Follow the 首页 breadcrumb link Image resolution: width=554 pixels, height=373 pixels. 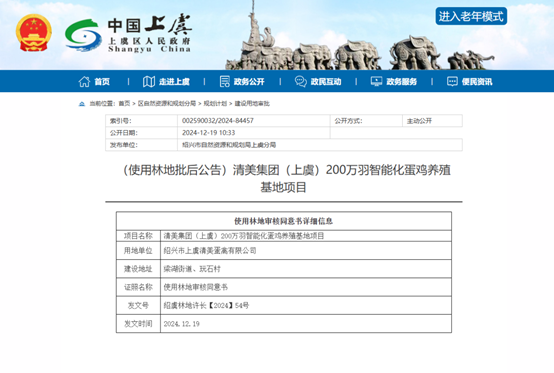(124, 103)
